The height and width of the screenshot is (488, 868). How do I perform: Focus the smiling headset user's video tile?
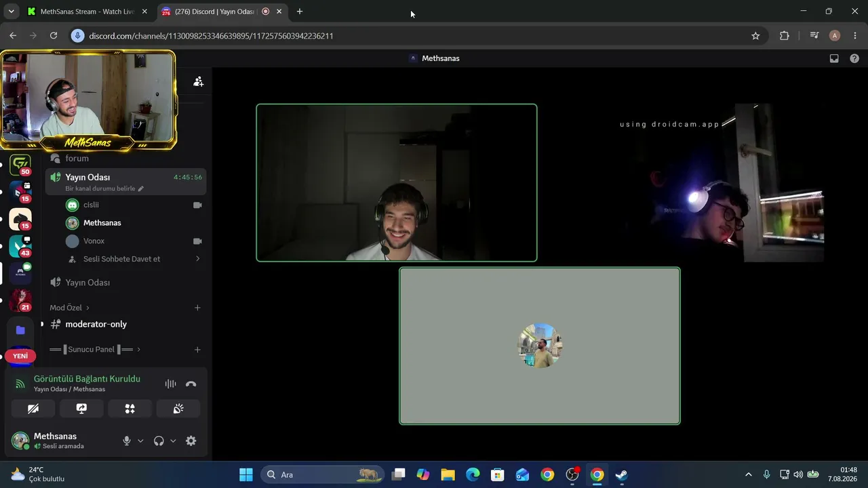coord(397,182)
